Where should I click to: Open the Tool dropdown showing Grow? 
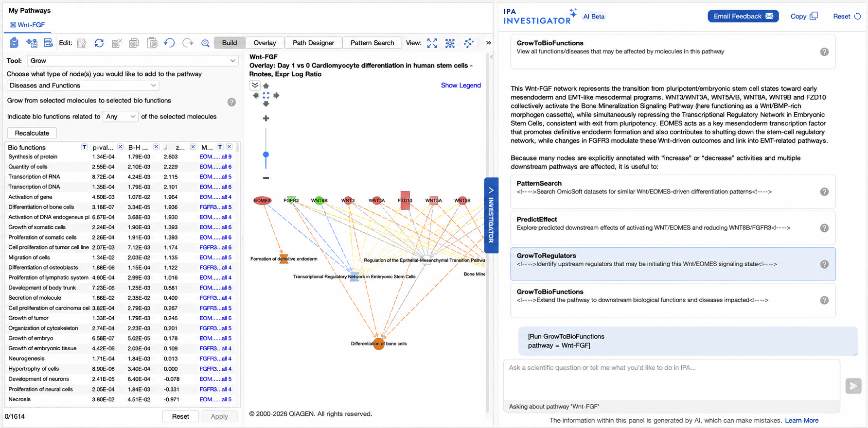click(132, 61)
